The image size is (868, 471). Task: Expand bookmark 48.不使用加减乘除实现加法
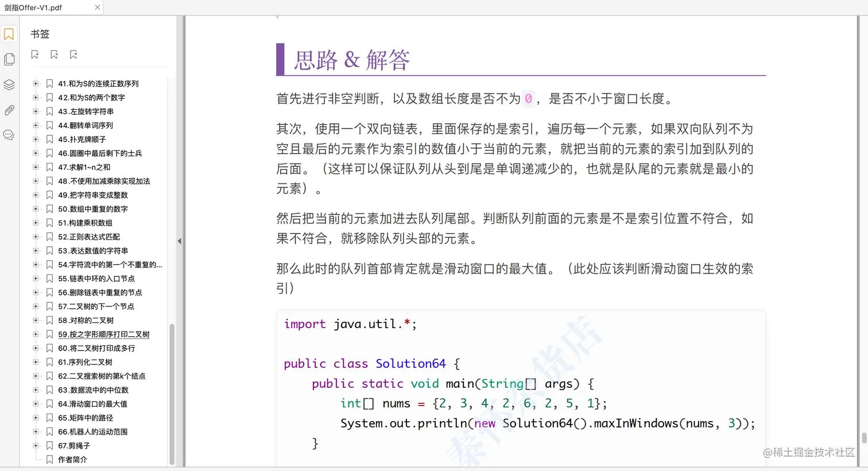(x=36, y=181)
